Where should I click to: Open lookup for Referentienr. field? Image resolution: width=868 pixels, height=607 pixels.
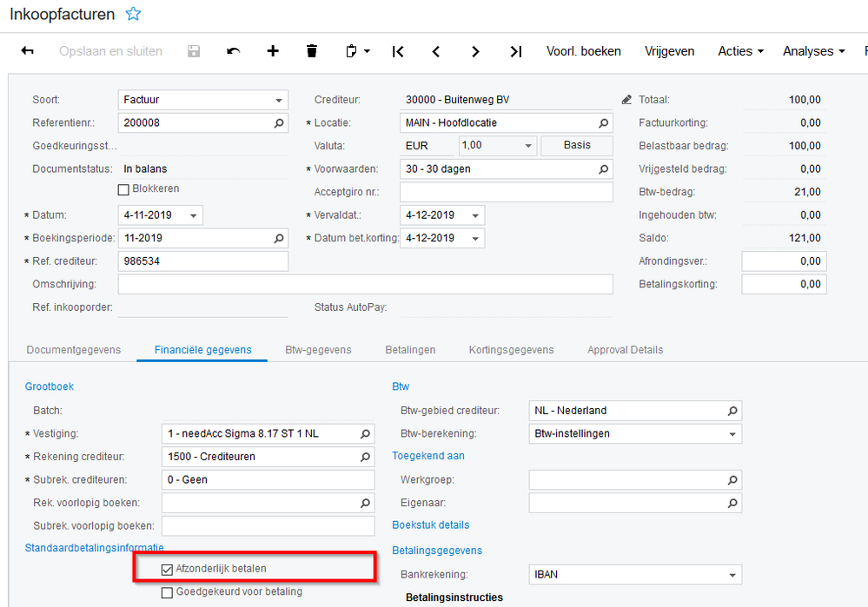point(279,123)
